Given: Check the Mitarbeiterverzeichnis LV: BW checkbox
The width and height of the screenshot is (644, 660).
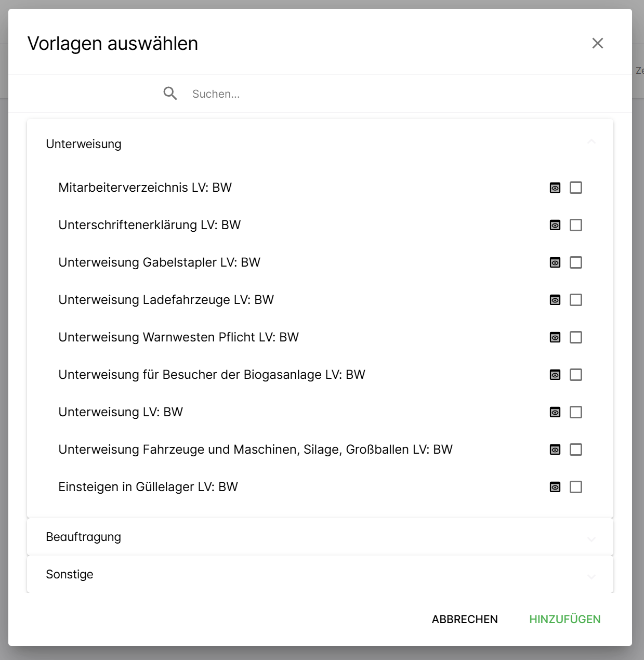Looking at the screenshot, I should coord(576,188).
